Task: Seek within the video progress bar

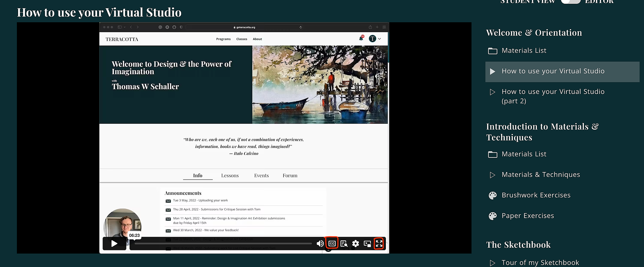Action: click(223, 243)
